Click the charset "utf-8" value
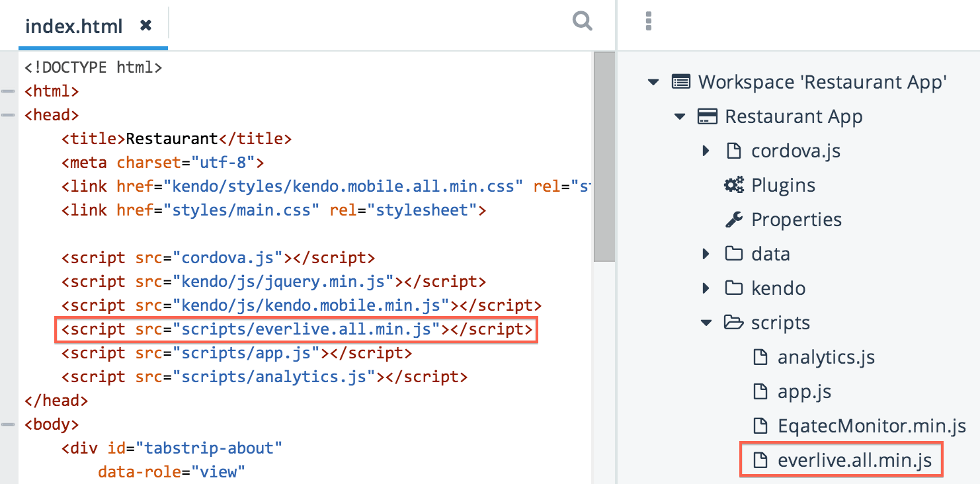The image size is (980, 484). point(222,163)
